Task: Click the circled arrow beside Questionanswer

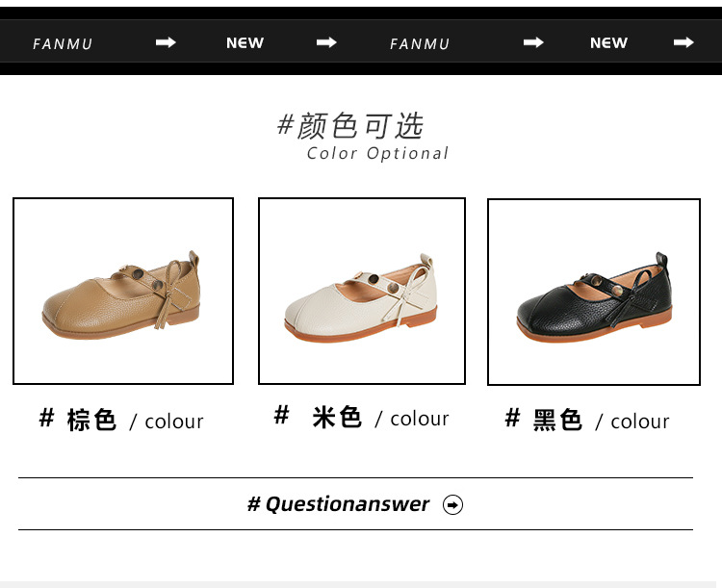Action: point(453,504)
